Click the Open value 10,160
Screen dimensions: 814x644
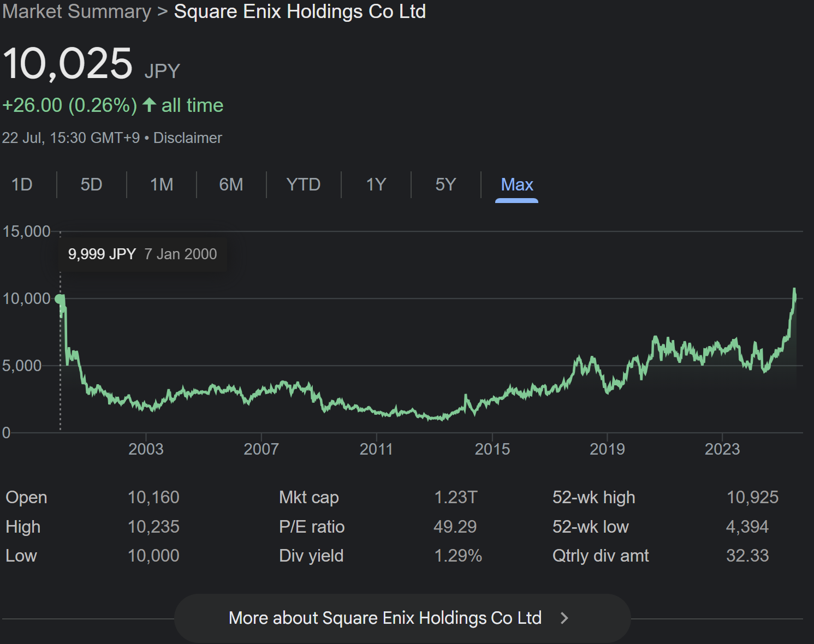pyautogui.click(x=153, y=497)
